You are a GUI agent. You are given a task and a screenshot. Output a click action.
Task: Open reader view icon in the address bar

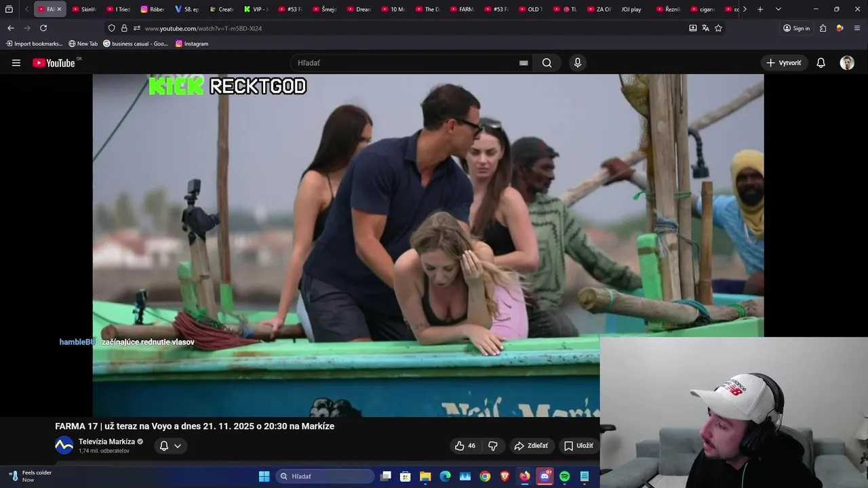click(692, 28)
